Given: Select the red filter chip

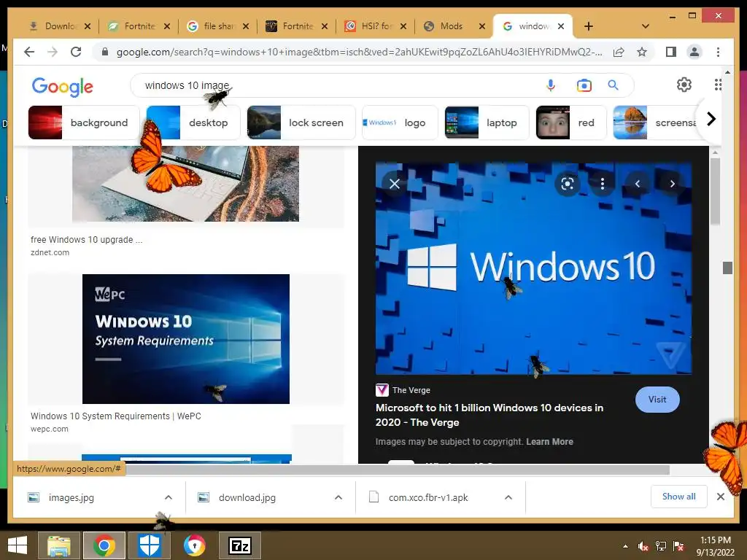Looking at the screenshot, I should (x=571, y=122).
